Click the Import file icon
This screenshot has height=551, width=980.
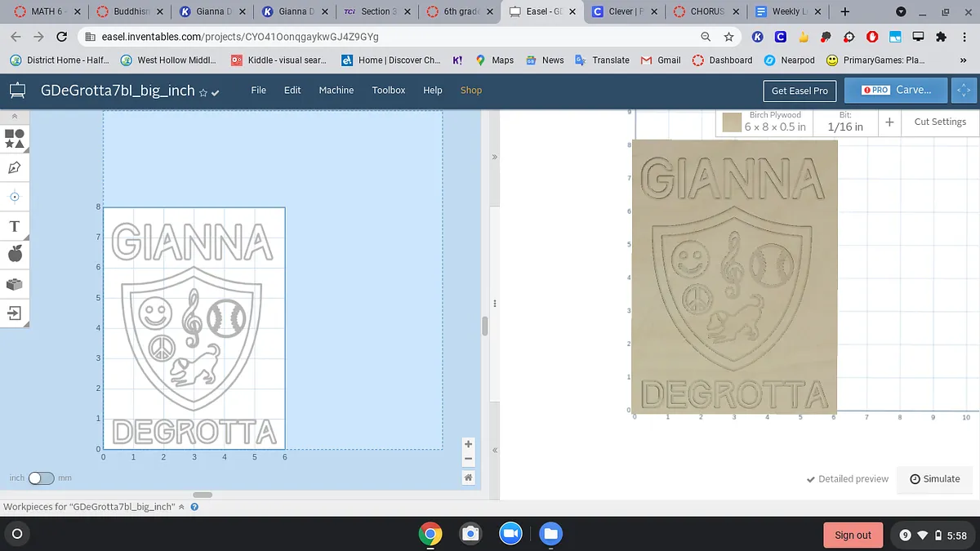(x=14, y=313)
